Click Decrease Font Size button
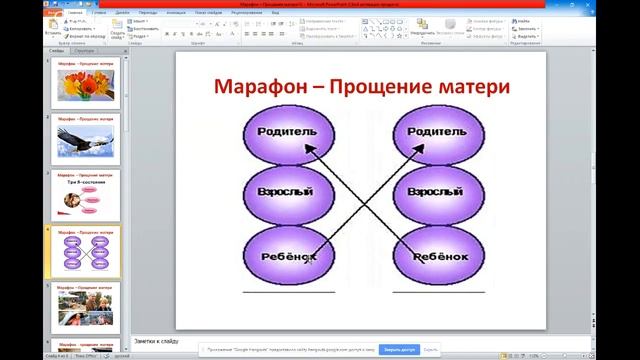640x360 pixels. click(225, 24)
